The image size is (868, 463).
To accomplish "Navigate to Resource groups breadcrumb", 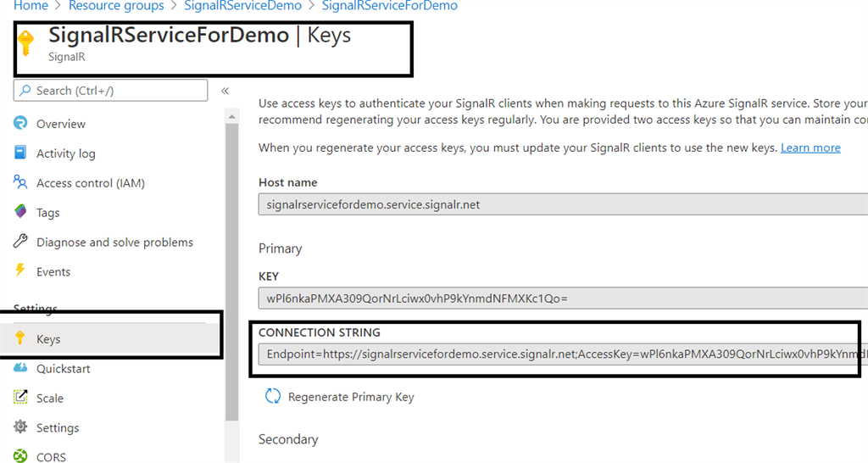I will point(116,6).
